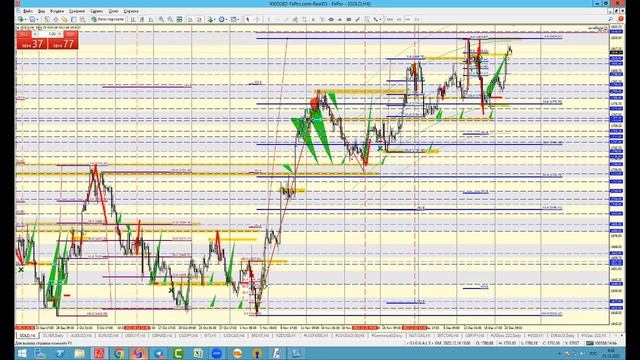Viewport: 640px width, 360px height.
Task: Switch to EURAUD,Daily chart tab
Action: (562, 336)
